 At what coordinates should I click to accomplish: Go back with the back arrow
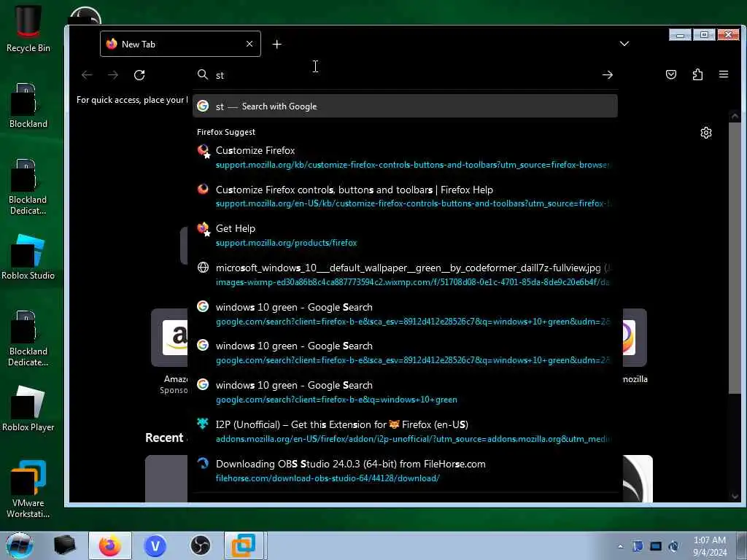point(87,75)
